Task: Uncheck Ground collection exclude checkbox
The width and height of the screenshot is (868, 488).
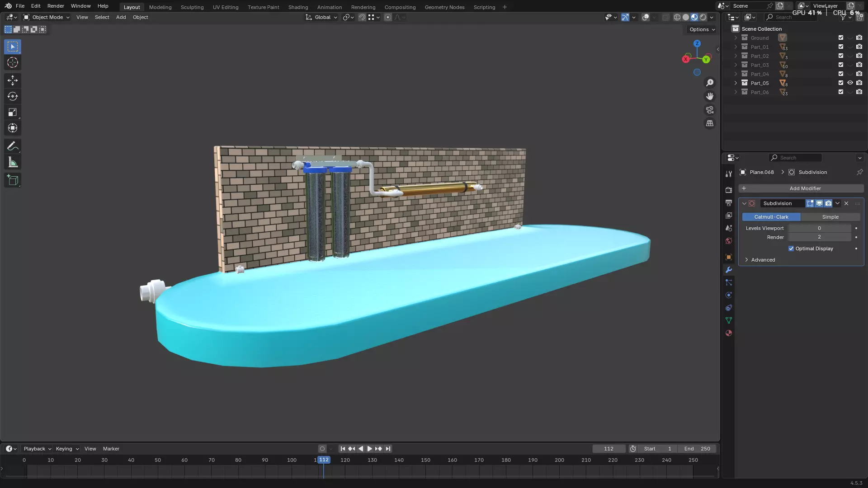Action: coord(841,38)
